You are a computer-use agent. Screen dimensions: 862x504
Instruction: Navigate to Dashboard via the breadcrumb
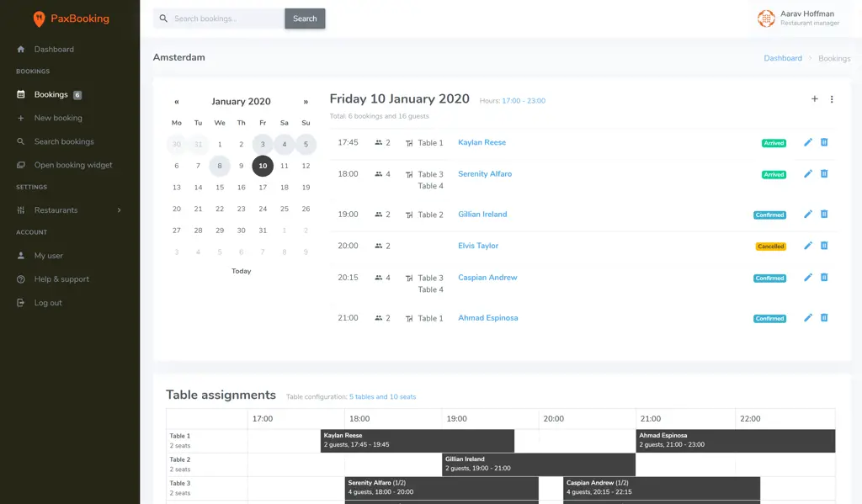click(783, 58)
